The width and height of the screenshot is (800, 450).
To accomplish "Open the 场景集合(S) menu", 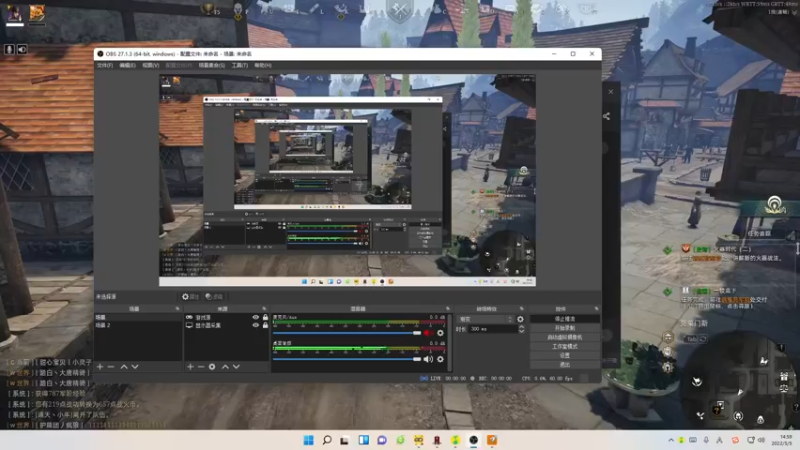I will tap(212, 65).
